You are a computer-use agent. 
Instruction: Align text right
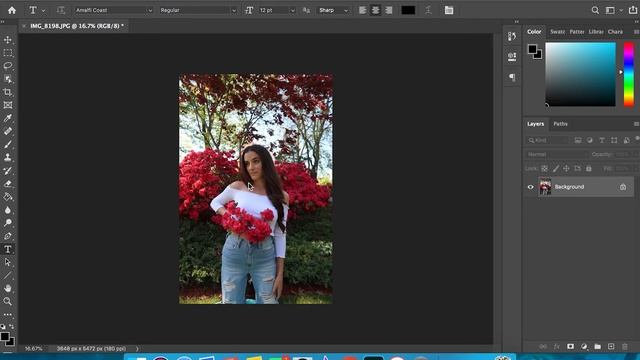389,10
